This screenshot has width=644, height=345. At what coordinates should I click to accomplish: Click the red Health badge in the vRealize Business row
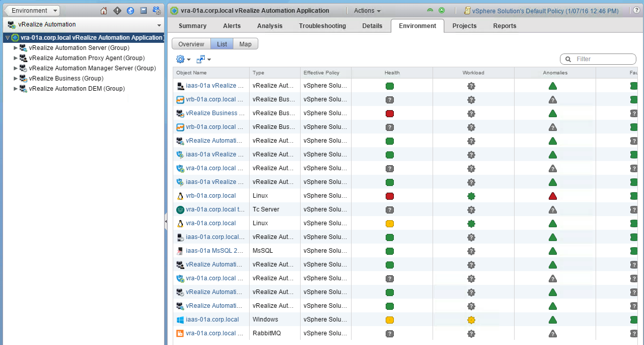[x=390, y=113]
